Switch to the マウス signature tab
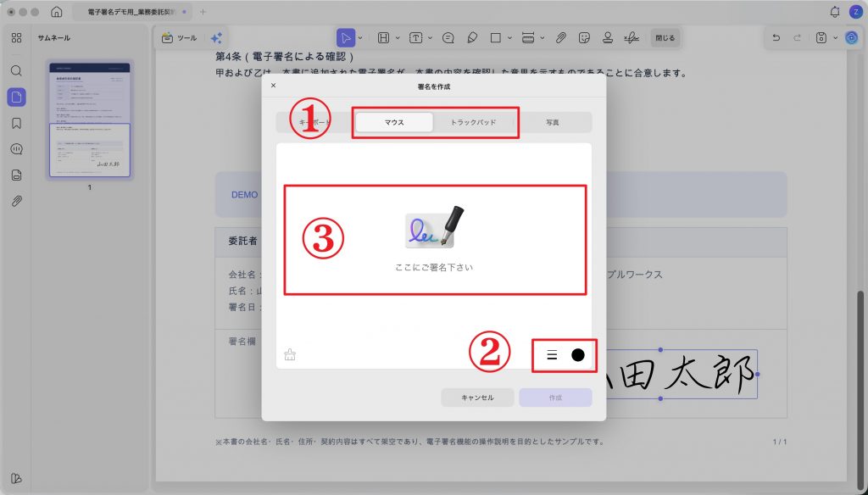The height and width of the screenshot is (495, 868). point(394,122)
